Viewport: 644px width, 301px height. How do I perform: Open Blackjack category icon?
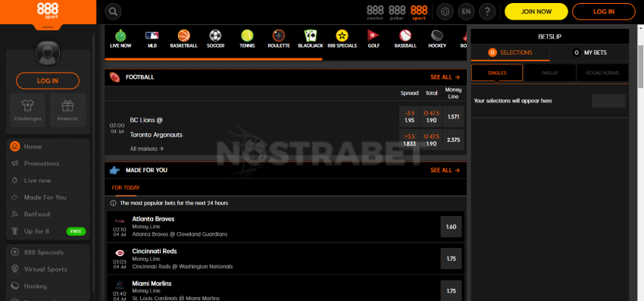click(x=311, y=39)
